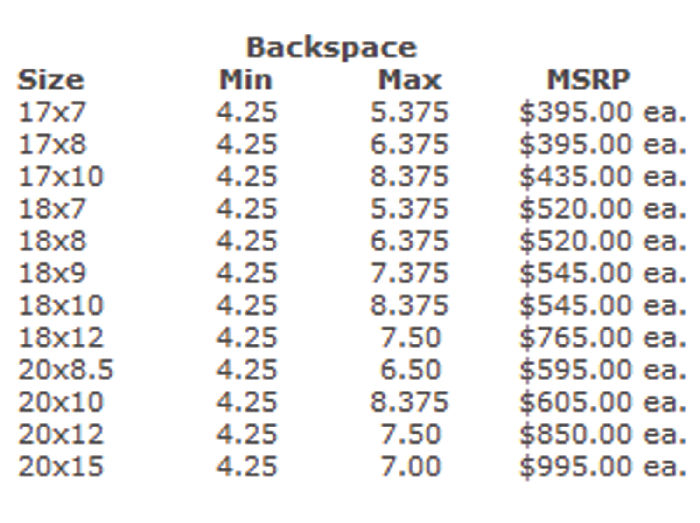Select the 17x10 size entry
Viewport: 700px width, 523px height.
point(61,177)
